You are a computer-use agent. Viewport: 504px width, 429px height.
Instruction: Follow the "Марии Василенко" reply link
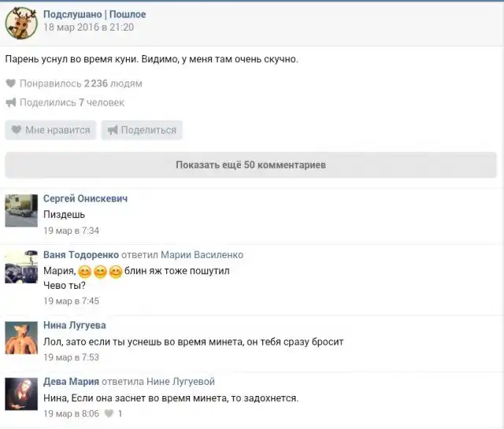(202, 255)
